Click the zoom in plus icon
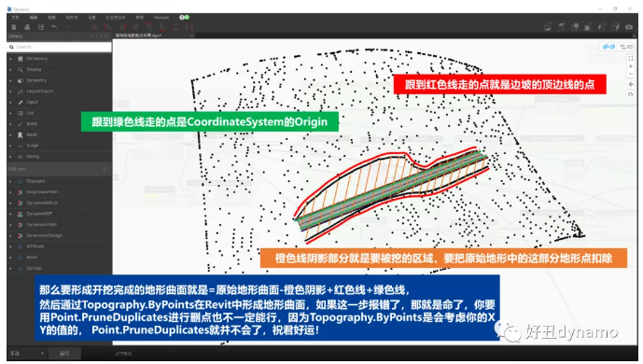Screen dimensions: 643x364 (x=631, y=66)
